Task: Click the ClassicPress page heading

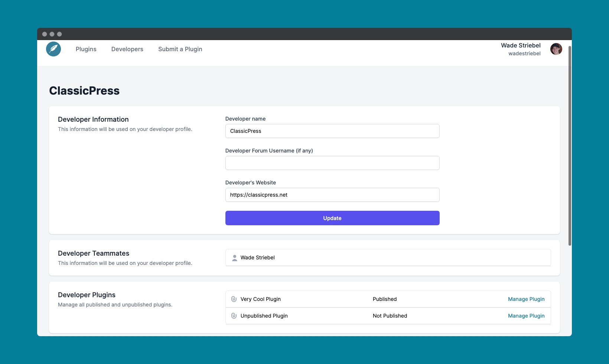Action: 84,91
